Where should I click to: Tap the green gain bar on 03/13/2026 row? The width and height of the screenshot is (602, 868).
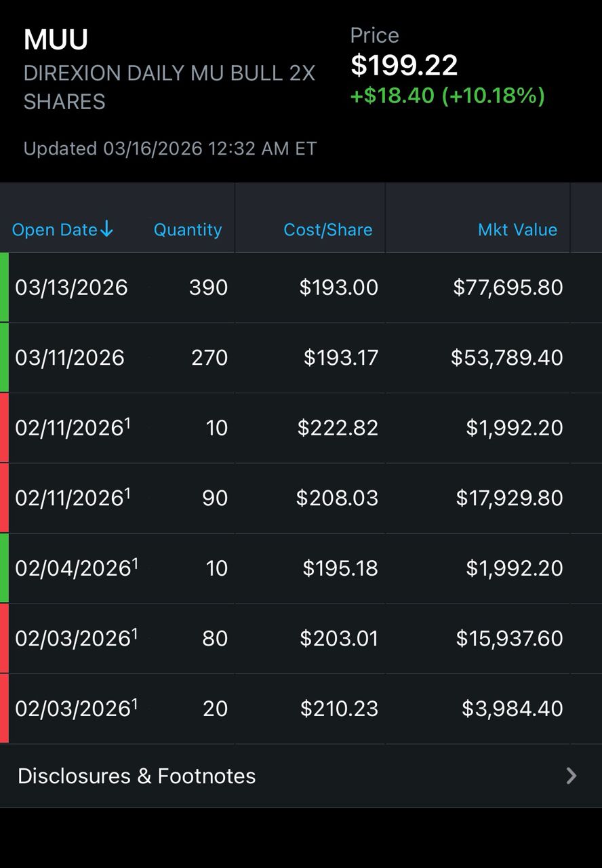pos(4,288)
